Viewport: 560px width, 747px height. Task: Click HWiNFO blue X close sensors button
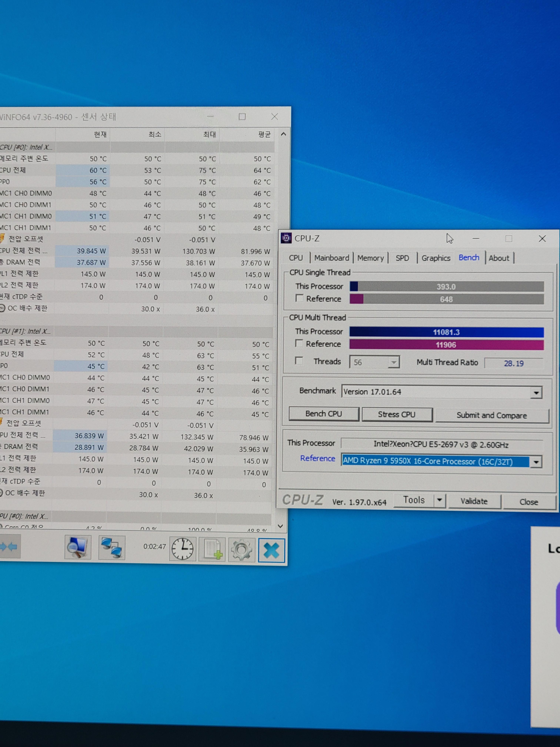coord(271,550)
